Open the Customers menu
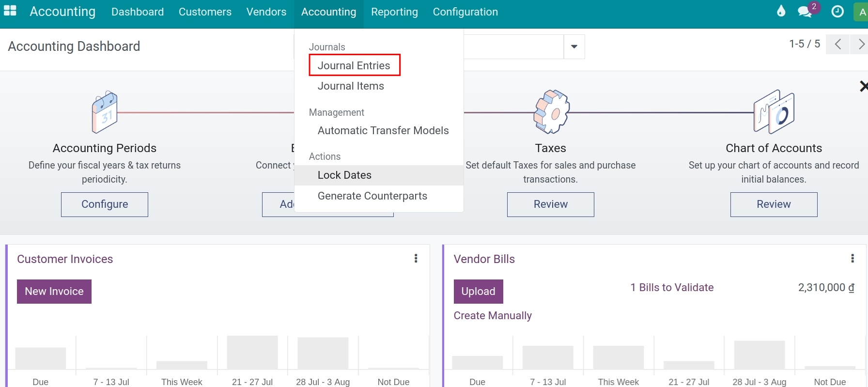Screen dimensions: 868x387 click(205, 12)
